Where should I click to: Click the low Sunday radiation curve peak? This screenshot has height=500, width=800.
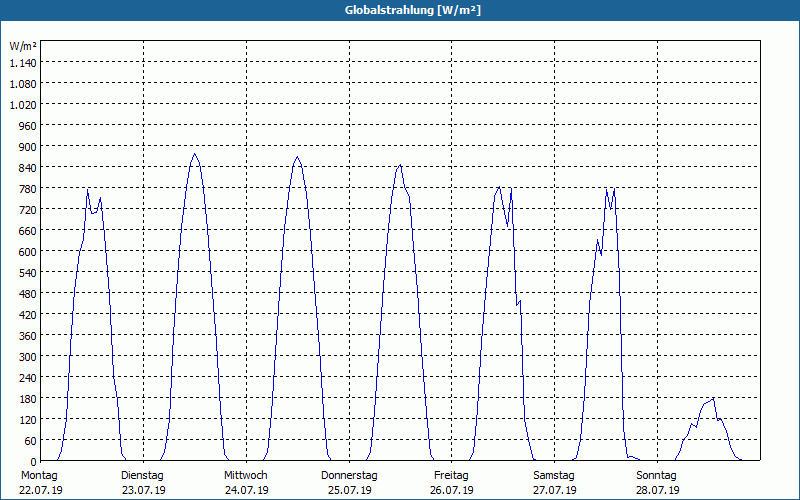pos(713,399)
